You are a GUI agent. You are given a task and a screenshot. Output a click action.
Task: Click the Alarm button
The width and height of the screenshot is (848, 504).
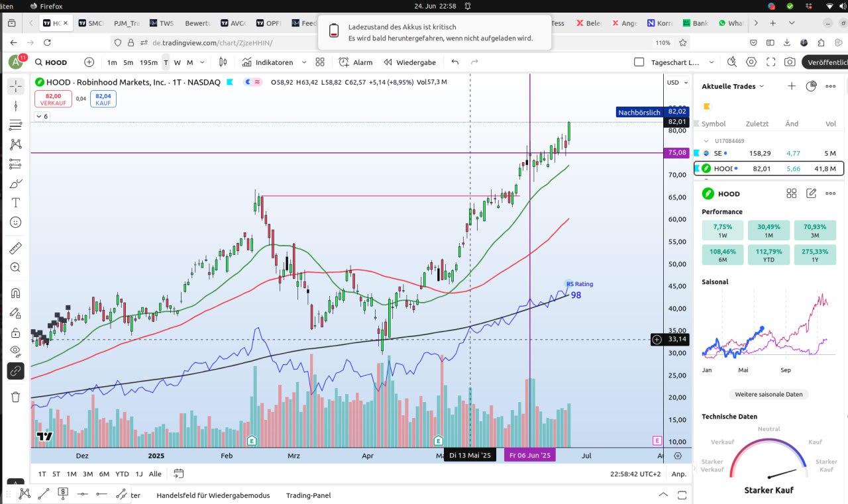pos(355,62)
